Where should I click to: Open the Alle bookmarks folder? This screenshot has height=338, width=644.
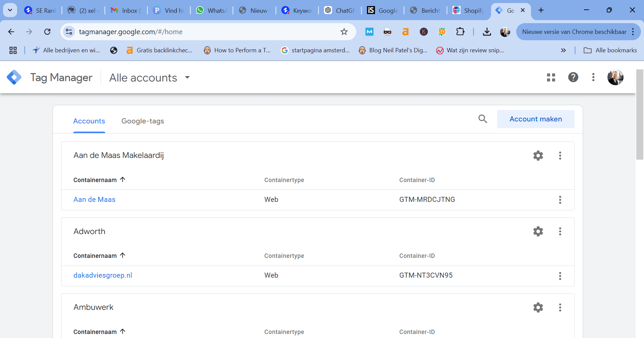[610, 50]
